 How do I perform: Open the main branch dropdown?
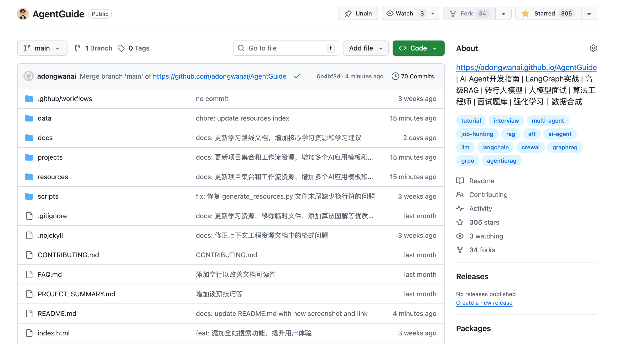(42, 48)
